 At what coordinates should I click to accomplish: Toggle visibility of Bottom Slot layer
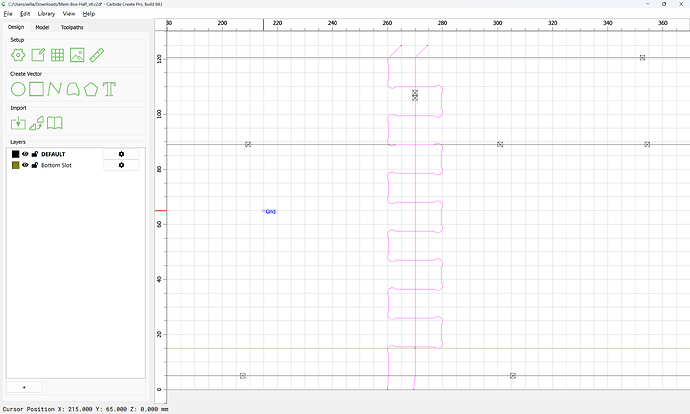click(x=25, y=165)
